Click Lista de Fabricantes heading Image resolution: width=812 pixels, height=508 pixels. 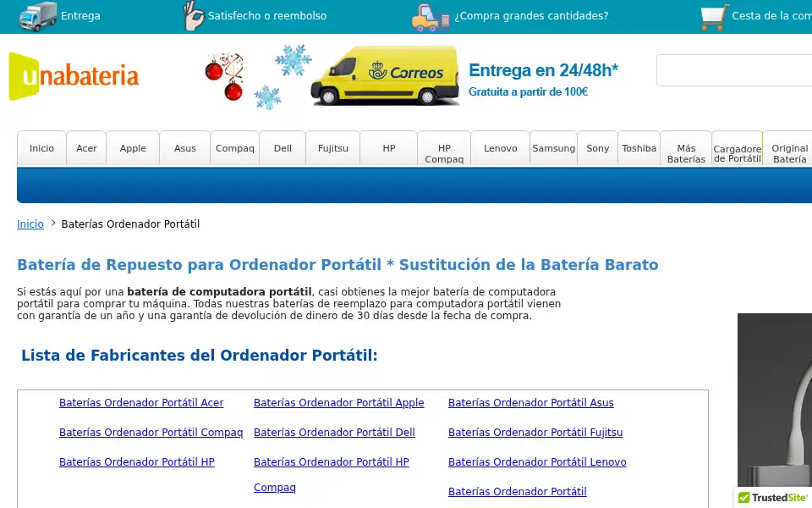[x=200, y=356]
